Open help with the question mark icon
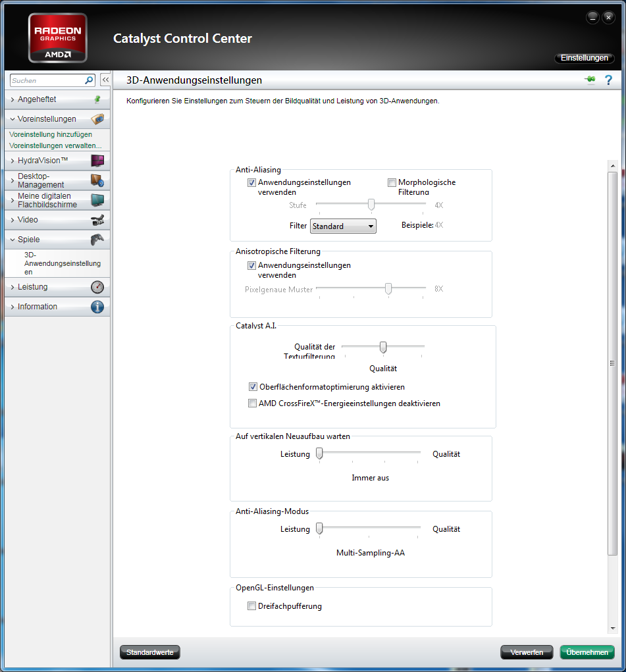626x672 pixels. pyautogui.click(x=608, y=80)
